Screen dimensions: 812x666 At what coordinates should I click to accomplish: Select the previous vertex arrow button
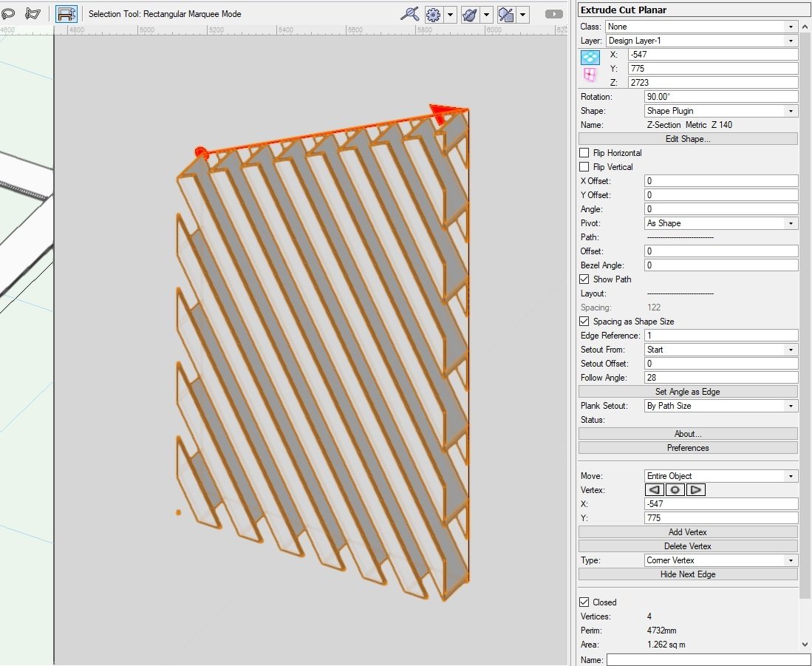654,489
